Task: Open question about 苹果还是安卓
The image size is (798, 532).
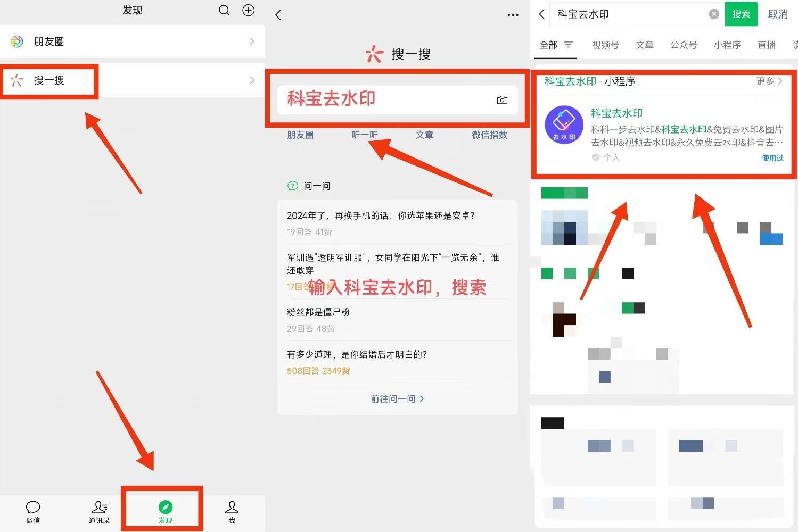Action: click(381, 215)
